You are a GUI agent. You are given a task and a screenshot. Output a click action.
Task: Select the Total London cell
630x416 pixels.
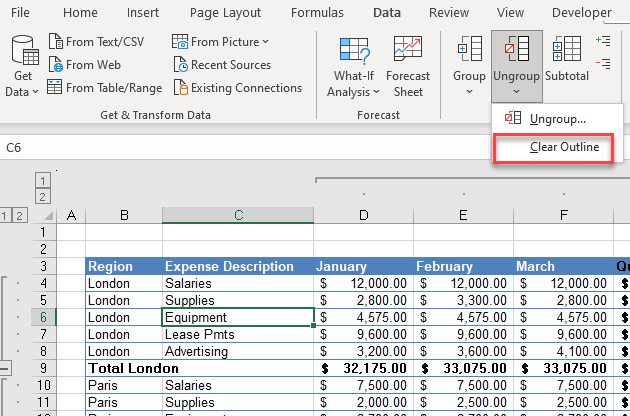click(123, 368)
